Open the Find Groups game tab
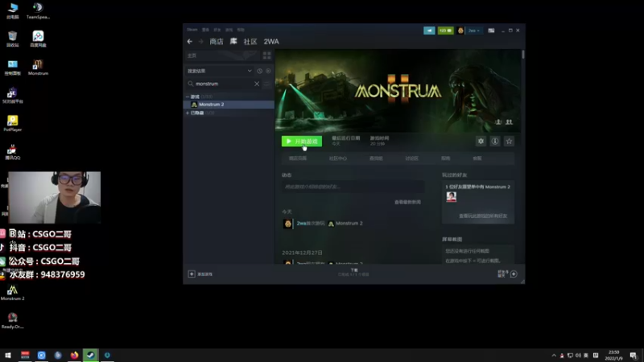 pyautogui.click(x=376, y=158)
